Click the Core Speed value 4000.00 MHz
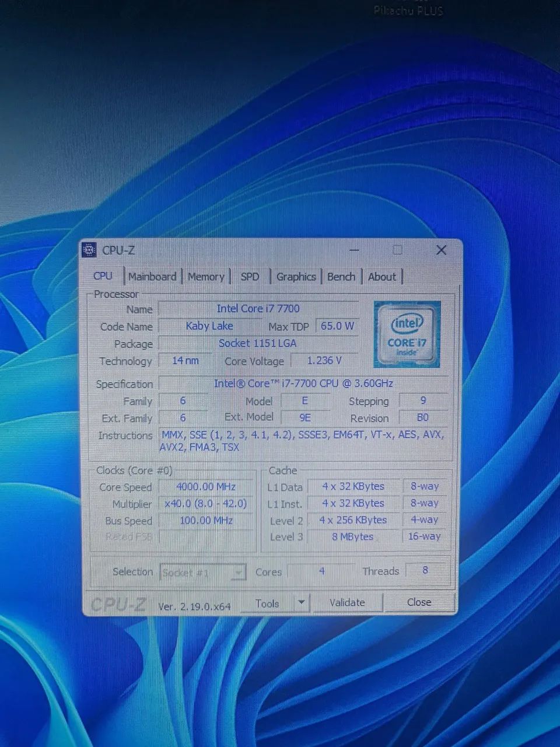 [x=205, y=487]
